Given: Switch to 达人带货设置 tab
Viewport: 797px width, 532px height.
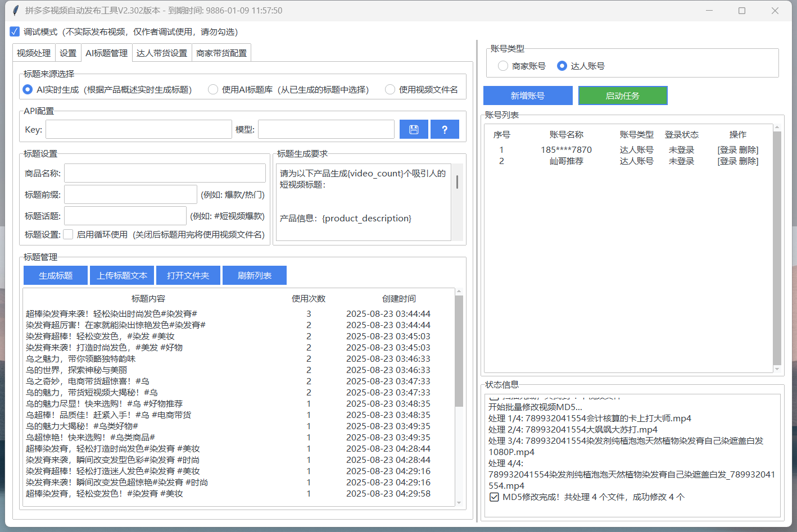Looking at the screenshot, I should pos(162,53).
